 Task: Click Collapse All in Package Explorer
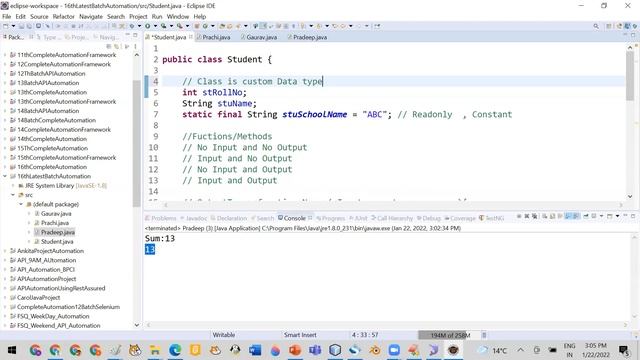click(x=109, y=47)
